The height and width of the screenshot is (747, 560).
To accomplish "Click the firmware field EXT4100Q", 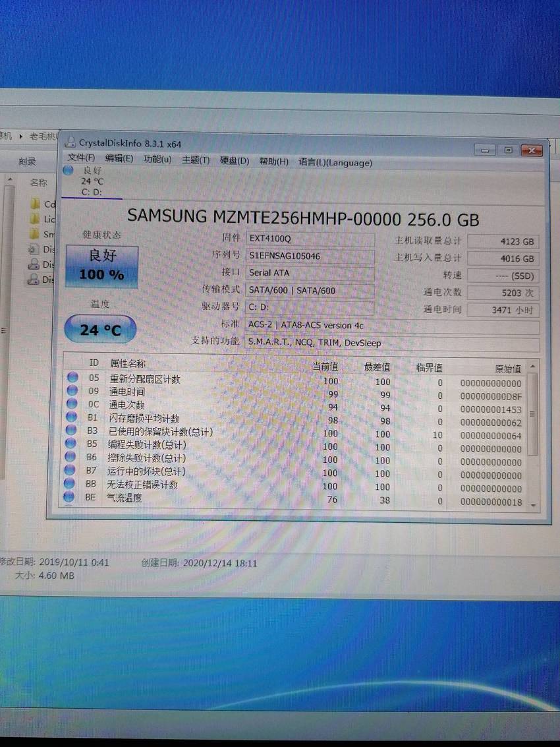I will pyautogui.click(x=310, y=239).
